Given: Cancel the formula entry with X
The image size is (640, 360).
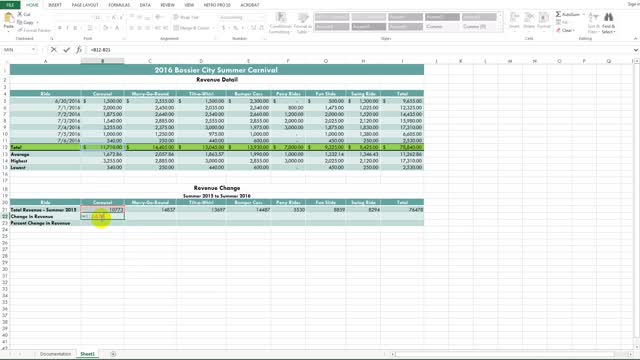Looking at the screenshot, I should tap(53, 50).
